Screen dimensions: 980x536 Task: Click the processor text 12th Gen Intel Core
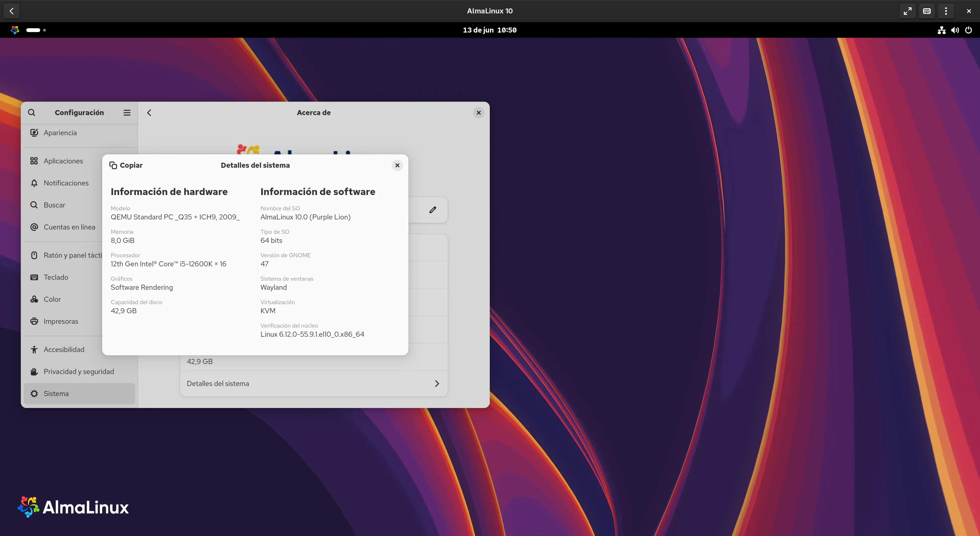(x=168, y=264)
